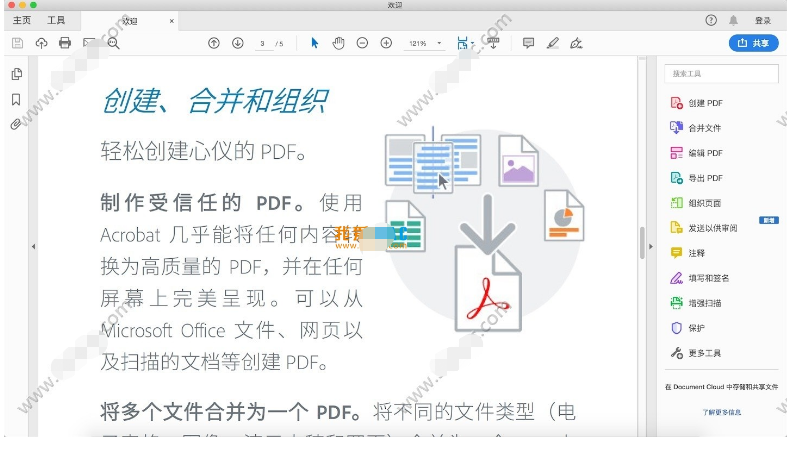Open the help question mark icon
The height and width of the screenshot is (452, 789).
pyautogui.click(x=711, y=20)
